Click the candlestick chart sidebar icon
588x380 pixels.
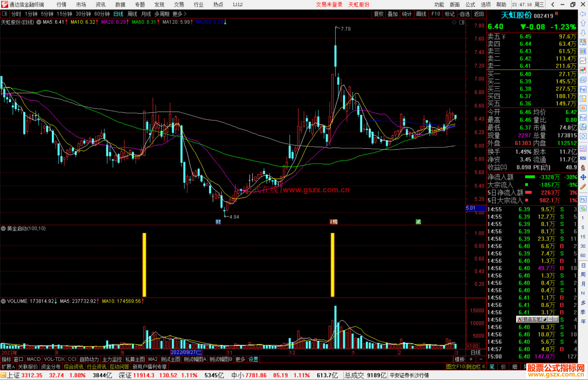(x=583, y=70)
